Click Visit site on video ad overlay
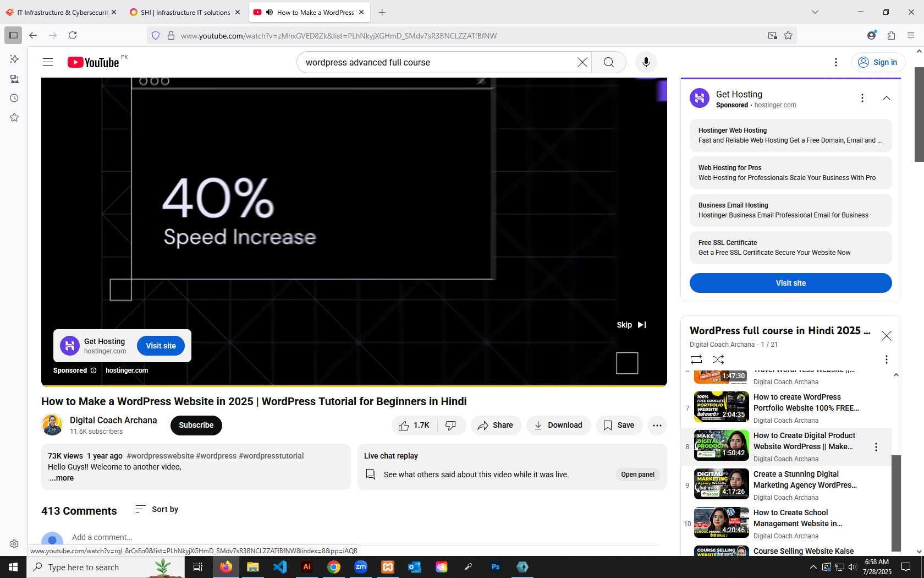The image size is (924, 578). point(161,346)
